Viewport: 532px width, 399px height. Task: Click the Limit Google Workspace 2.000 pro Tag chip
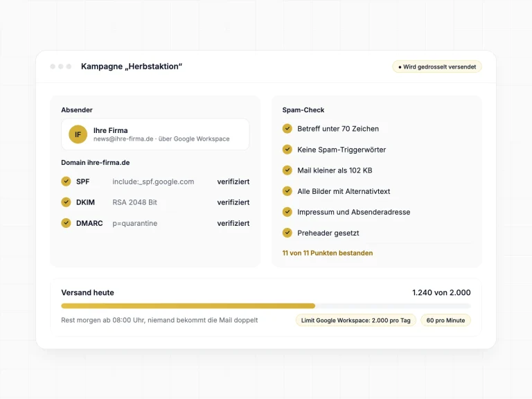pyautogui.click(x=356, y=320)
